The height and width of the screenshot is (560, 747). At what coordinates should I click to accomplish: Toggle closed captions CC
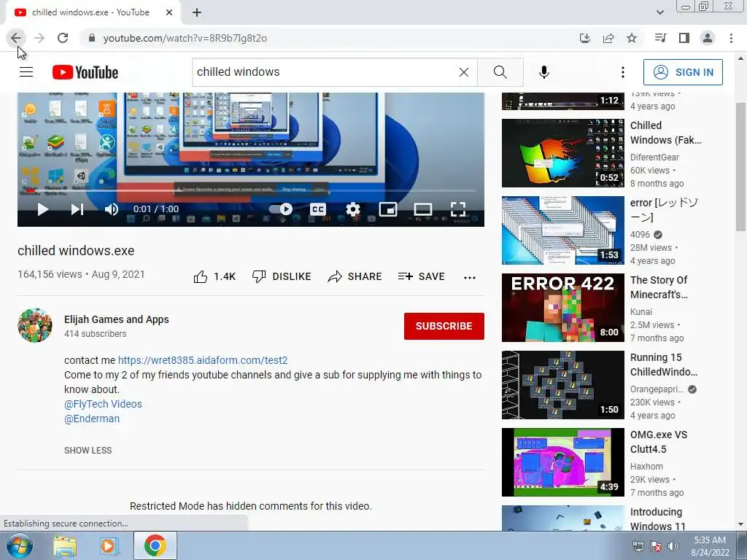(318, 209)
